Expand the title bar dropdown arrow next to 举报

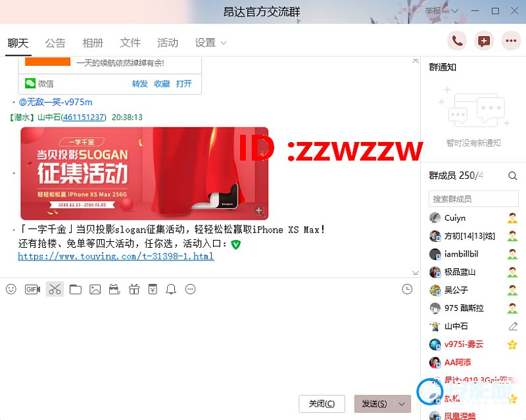point(454,11)
